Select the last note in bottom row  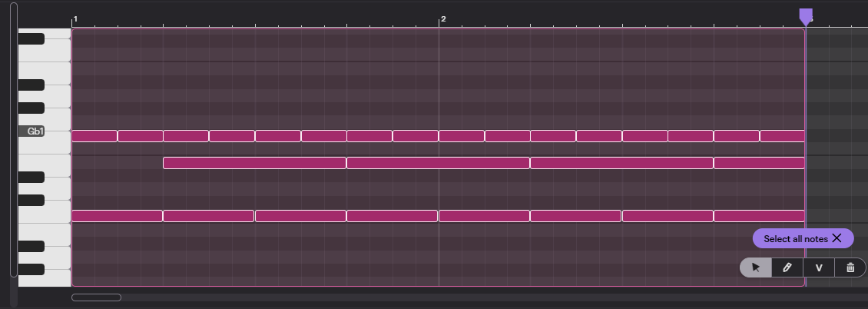[x=759, y=216]
